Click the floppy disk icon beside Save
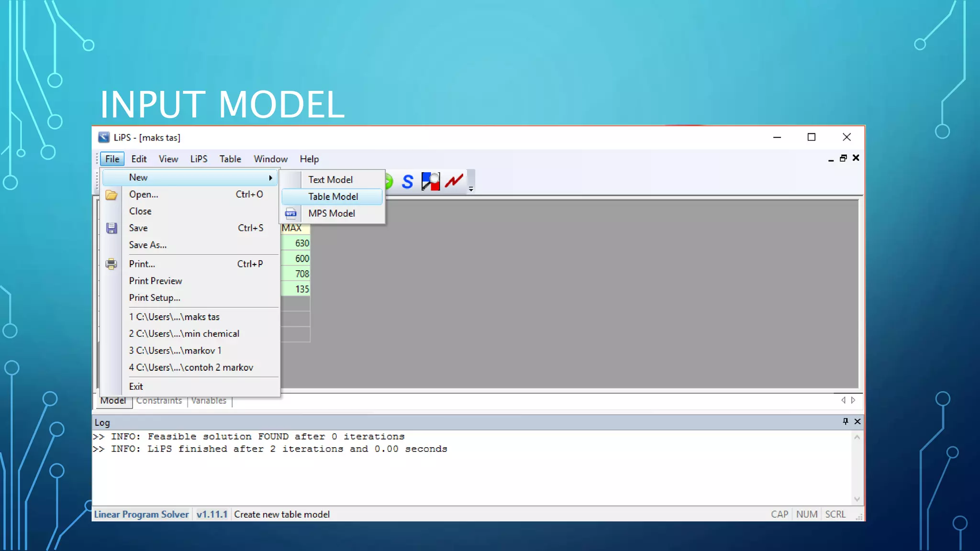This screenshot has height=551, width=980. pos(111,228)
